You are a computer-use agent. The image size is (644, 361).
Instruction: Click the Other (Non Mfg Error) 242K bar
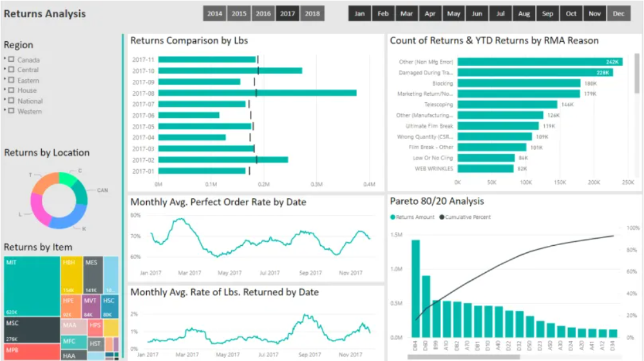(x=540, y=62)
